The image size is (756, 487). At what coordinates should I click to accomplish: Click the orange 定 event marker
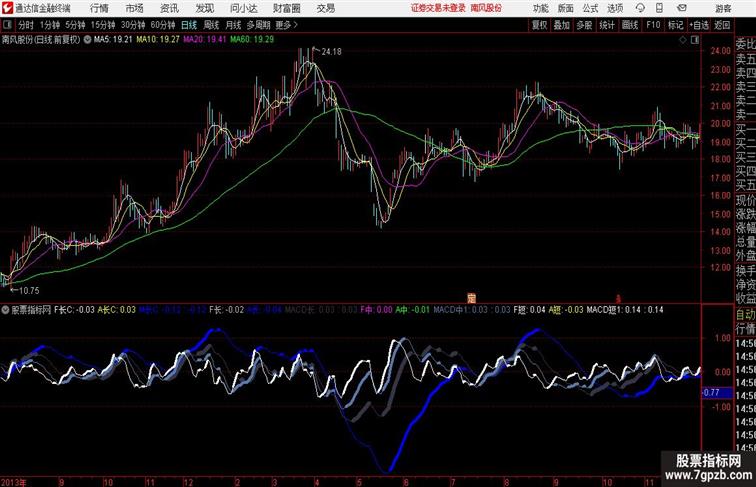tap(472, 298)
